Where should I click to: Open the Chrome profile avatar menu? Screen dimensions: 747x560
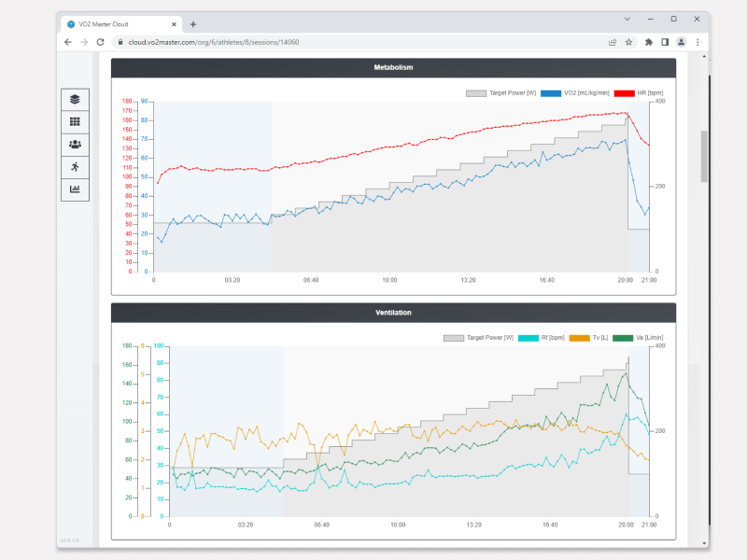(x=681, y=42)
